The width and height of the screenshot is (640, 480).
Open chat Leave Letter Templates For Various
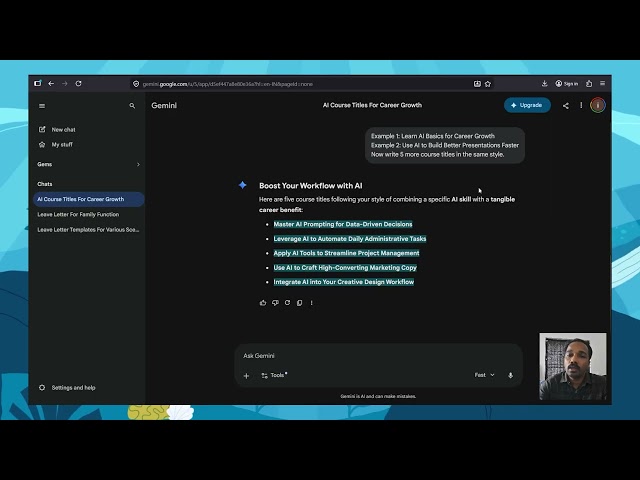tap(89, 230)
